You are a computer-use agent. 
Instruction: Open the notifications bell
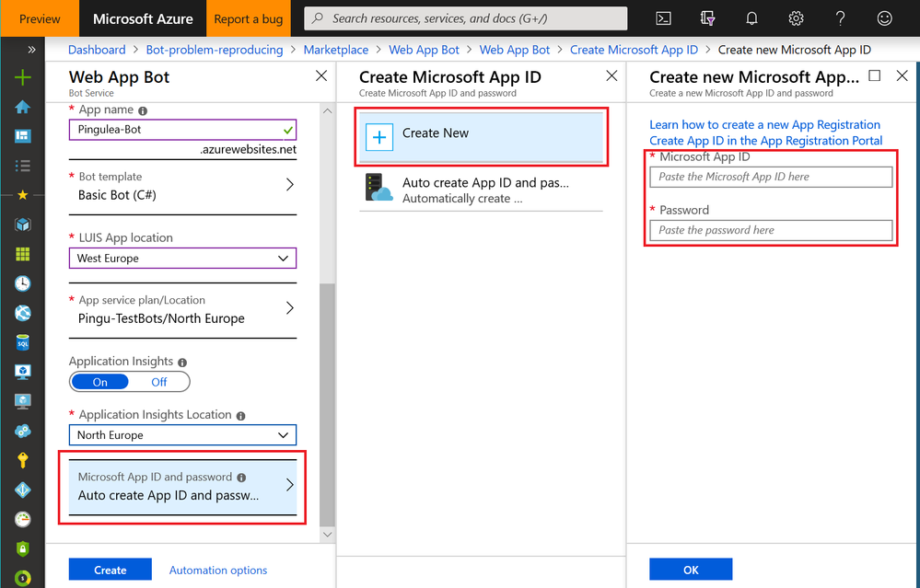(x=751, y=18)
